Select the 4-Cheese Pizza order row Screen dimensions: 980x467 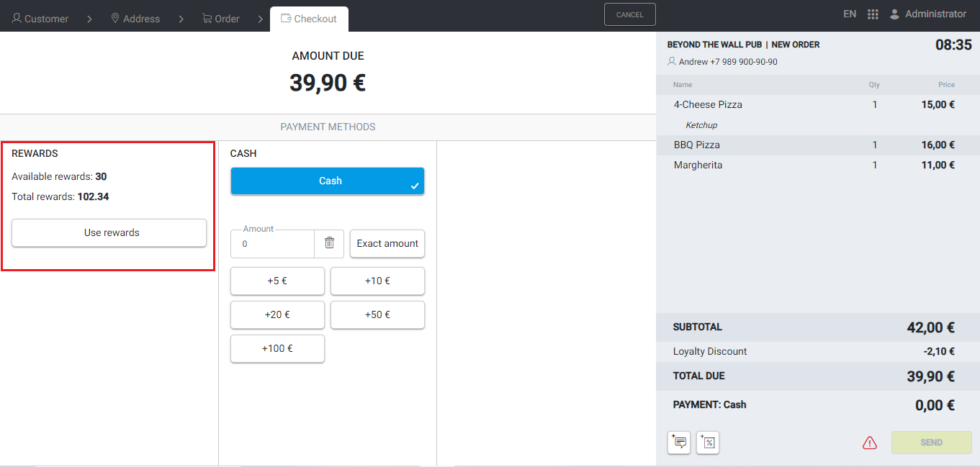(814, 105)
